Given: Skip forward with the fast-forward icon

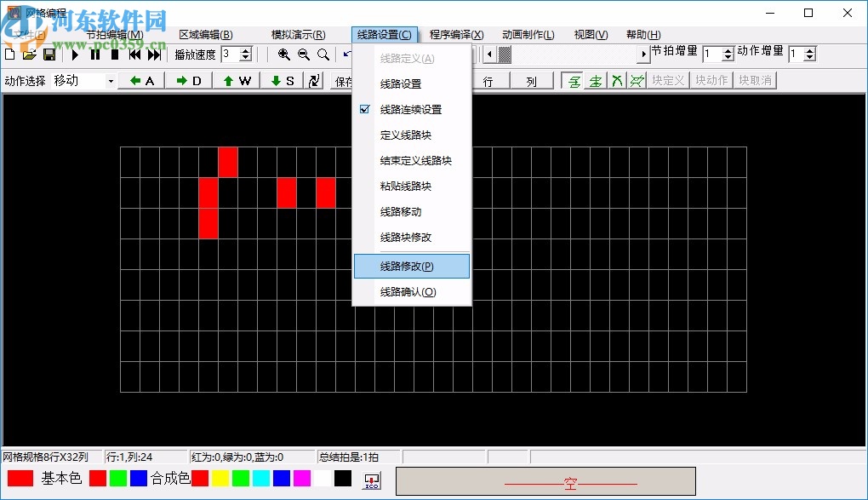Looking at the screenshot, I should [154, 55].
